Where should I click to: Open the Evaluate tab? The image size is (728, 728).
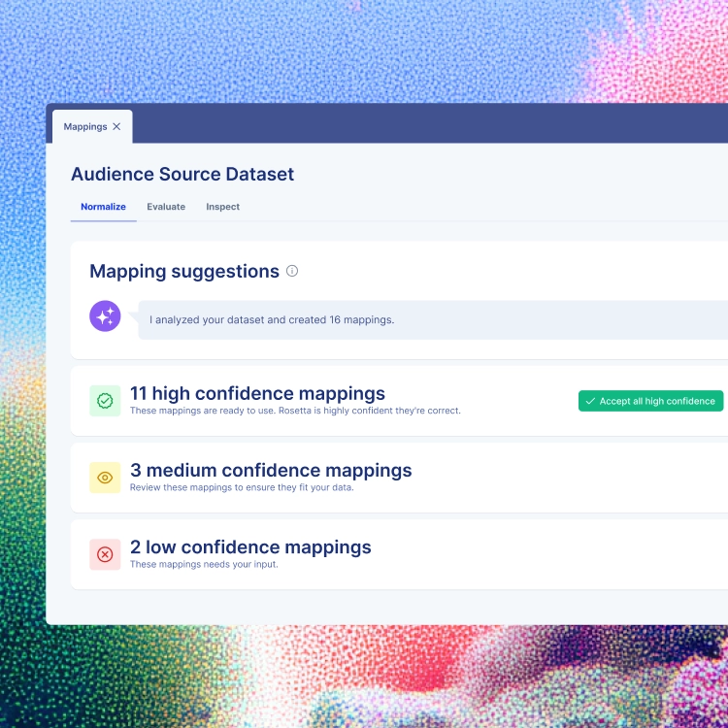tap(166, 207)
